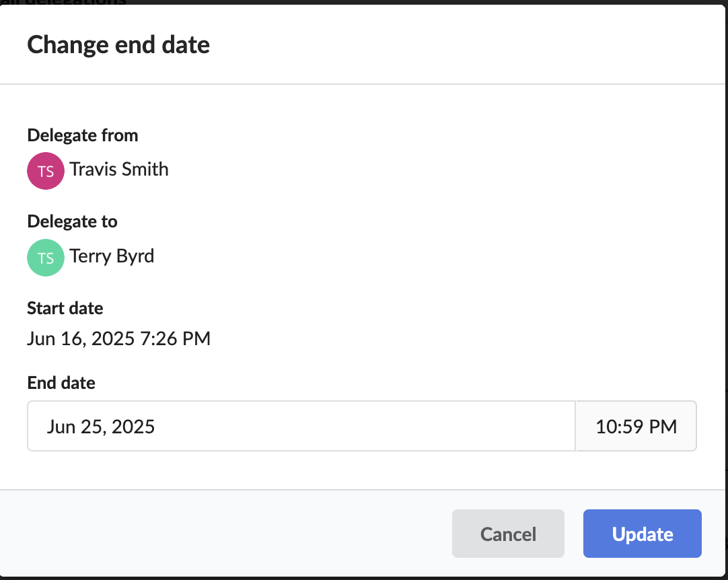This screenshot has height=580, width=728.
Task: Click the "Delegate from" label
Action: click(x=83, y=135)
